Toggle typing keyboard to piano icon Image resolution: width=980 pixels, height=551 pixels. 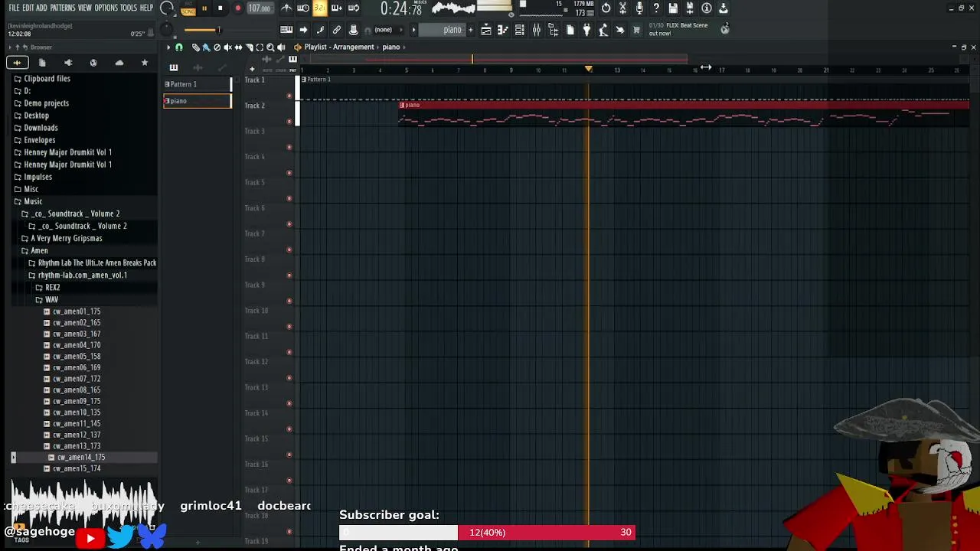[286, 30]
